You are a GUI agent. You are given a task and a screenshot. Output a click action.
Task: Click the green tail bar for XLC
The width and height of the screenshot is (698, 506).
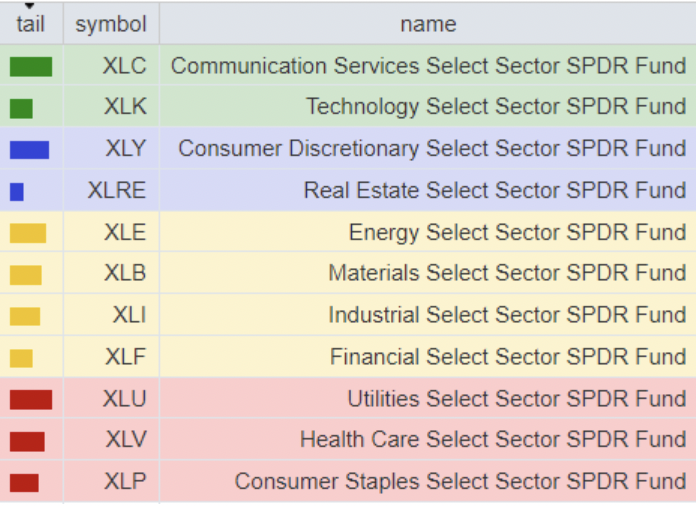(x=31, y=67)
